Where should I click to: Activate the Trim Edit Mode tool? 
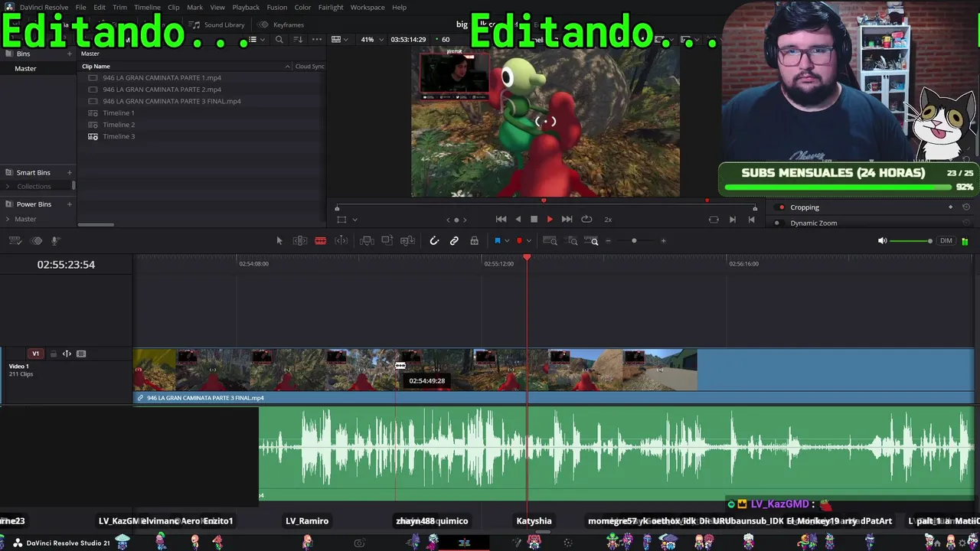point(300,241)
